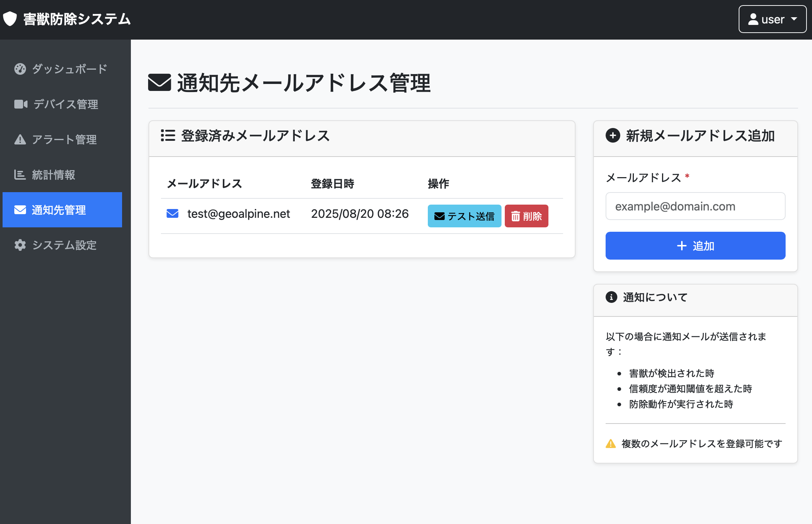This screenshot has width=812, height=524.
Task: Click the 防除動作が実行された時 list item
Action: [681, 404]
